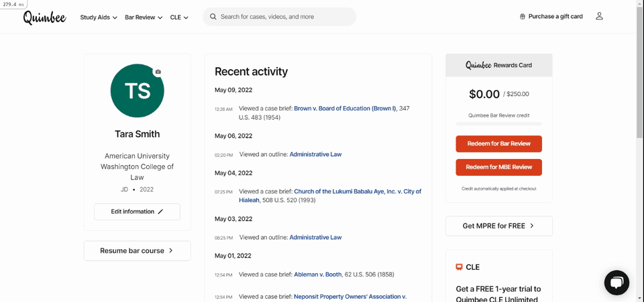
Task: Open Administrative Law outline from May 06
Action: click(315, 154)
